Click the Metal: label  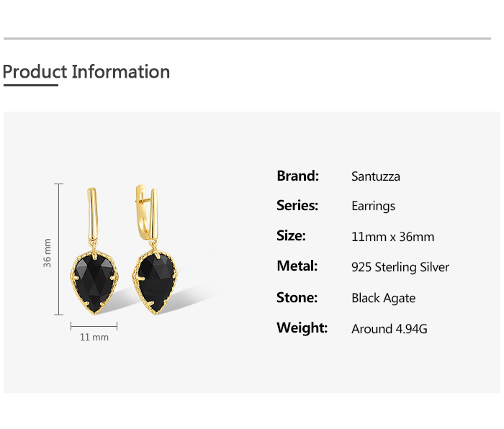click(x=297, y=266)
